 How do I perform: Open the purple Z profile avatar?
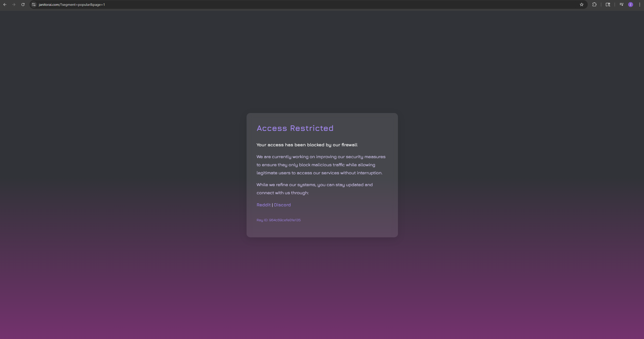pyautogui.click(x=631, y=5)
